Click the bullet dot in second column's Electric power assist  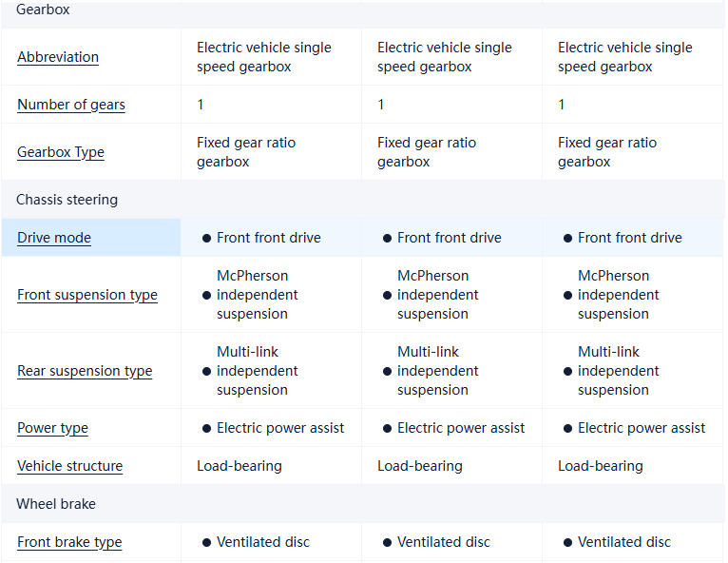pos(387,428)
